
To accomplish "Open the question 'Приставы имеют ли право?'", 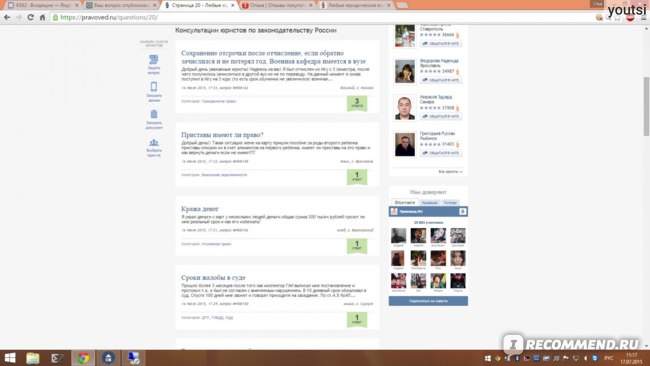I will pos(222,135).
